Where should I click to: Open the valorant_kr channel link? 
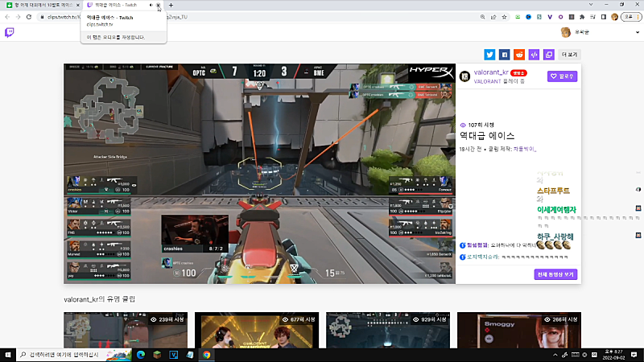click(x=491, y=72)
